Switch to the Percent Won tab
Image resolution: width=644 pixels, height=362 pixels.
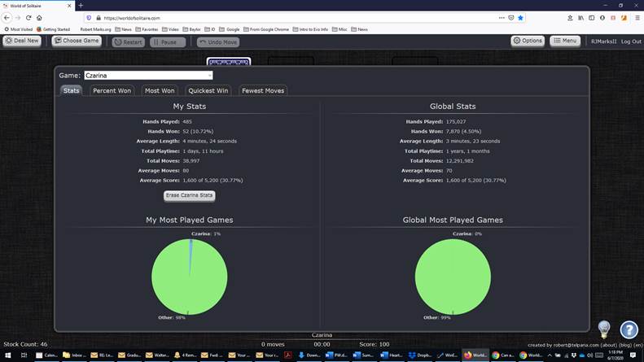[x=112, y=91]
